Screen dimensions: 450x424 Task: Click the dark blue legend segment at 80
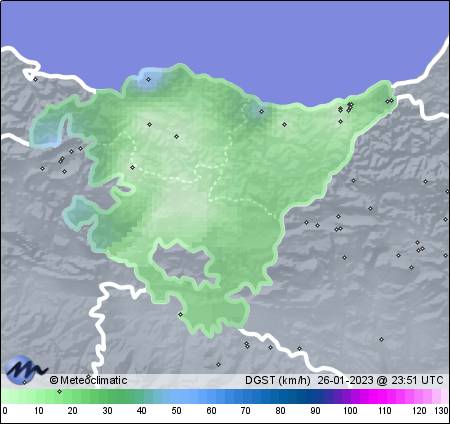pyautogui.click(x=280, y=396)
